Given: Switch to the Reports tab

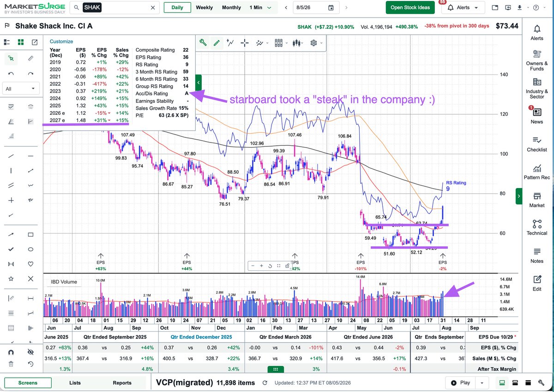Looking at the screenshot, I should (122, 383).
